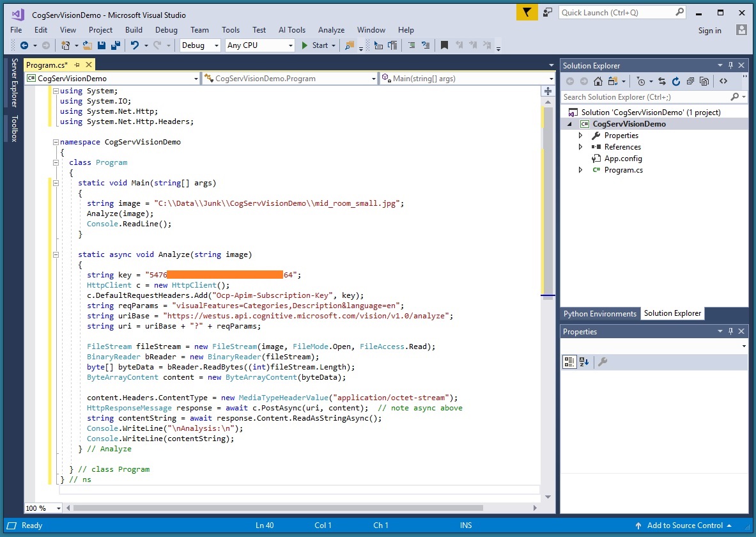Click the Start debugging button
The image size is (756, 537).
314,45
